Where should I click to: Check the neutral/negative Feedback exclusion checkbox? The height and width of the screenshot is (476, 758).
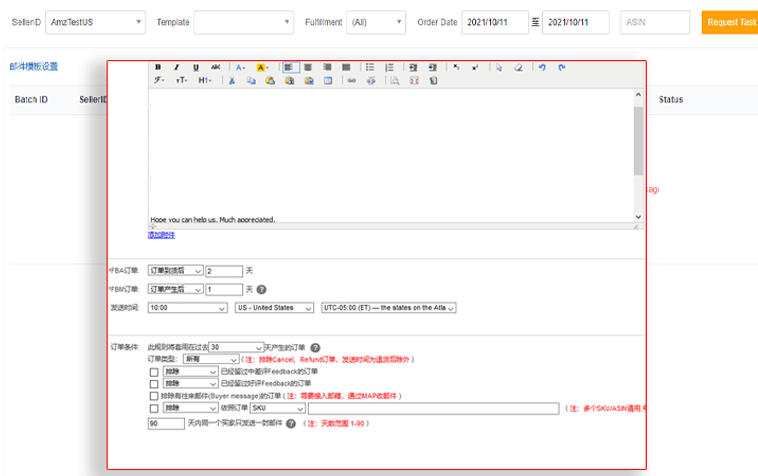153,371
